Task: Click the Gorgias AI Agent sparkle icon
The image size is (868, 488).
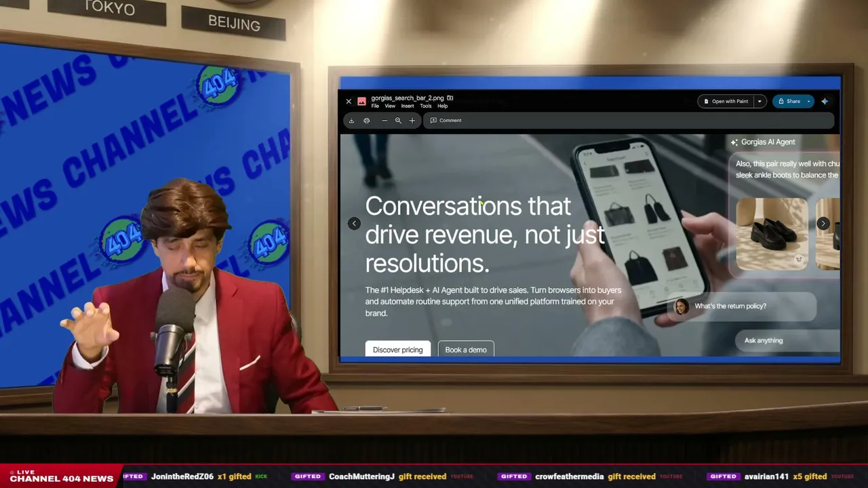Action: coord(734,142)
